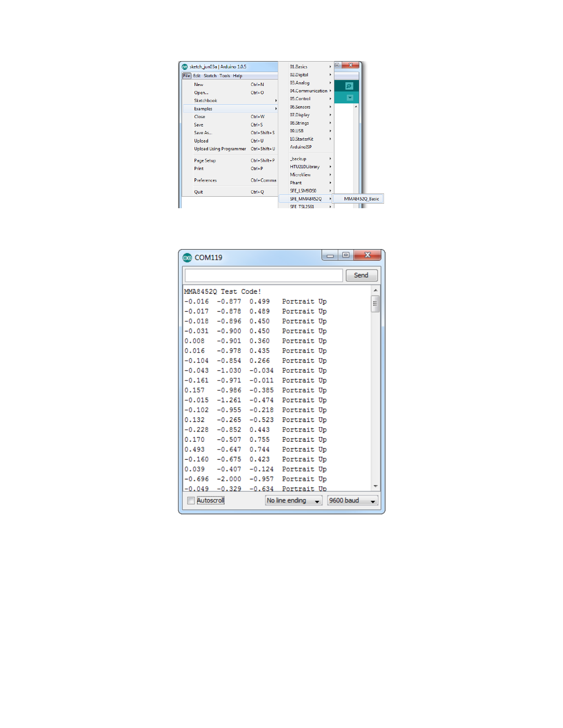Expand the 05.Control examples submenu
Screen dimensions: 563x728
coord(306,99)
